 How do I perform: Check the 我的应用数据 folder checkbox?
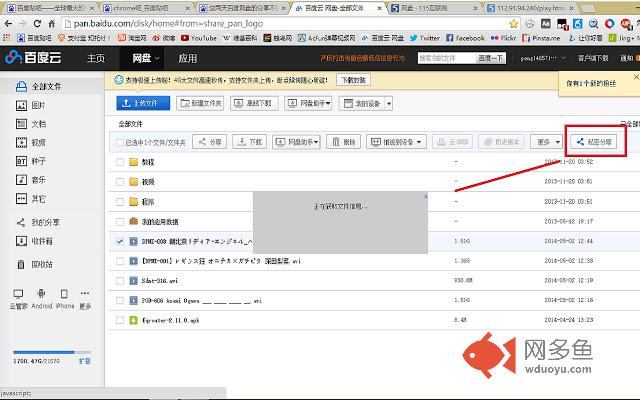click(120, 222)
